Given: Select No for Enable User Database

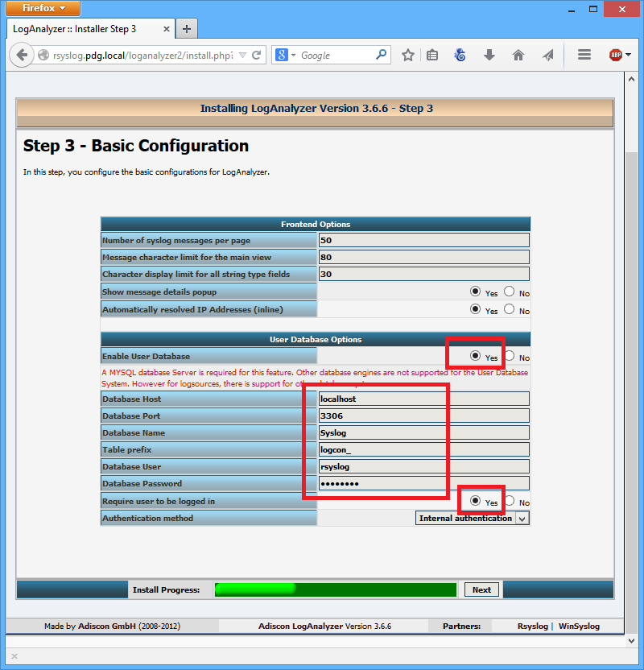Looking at the screenshot, I should coord(510,356).
